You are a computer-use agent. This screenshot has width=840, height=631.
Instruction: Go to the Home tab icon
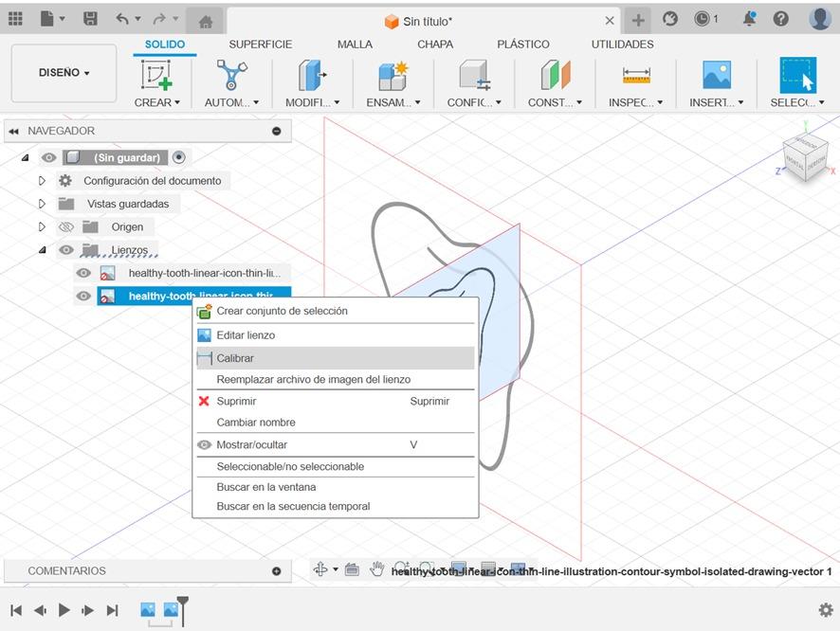pyautogui.click(x=206, y=22)
